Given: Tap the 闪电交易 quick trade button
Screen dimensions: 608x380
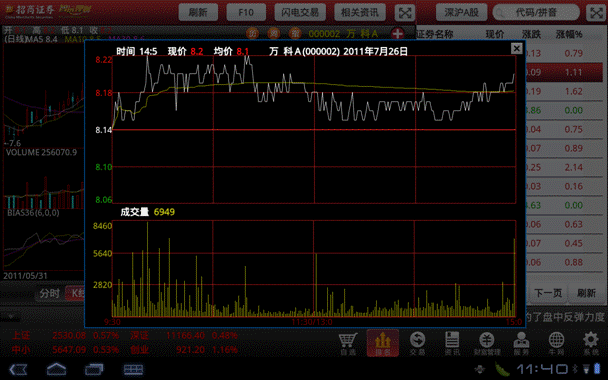Looking at the screenshot, I should pyautogui.click(x=300, y=12).
